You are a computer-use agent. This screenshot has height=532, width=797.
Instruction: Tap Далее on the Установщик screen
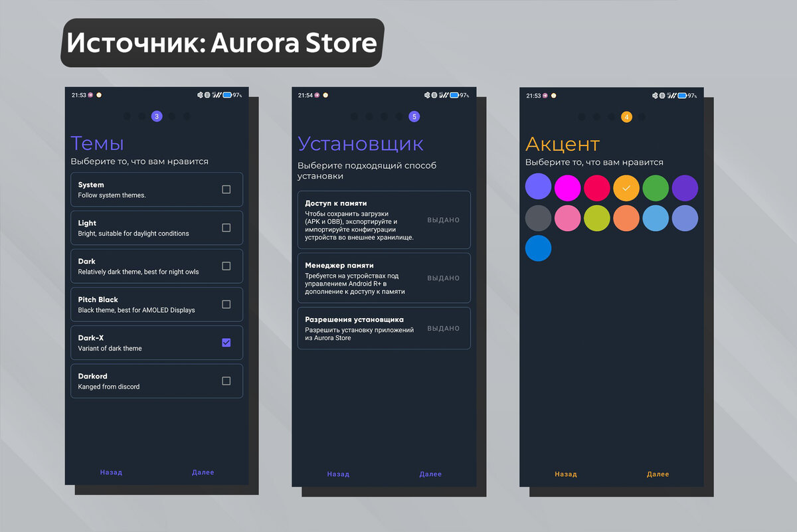coord(430,474)
